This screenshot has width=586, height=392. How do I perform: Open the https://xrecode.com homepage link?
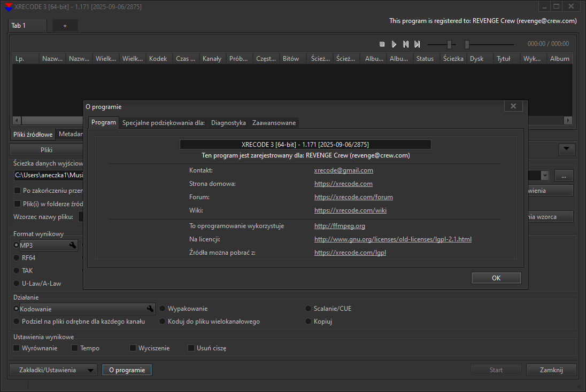click(x=343, y=184)
